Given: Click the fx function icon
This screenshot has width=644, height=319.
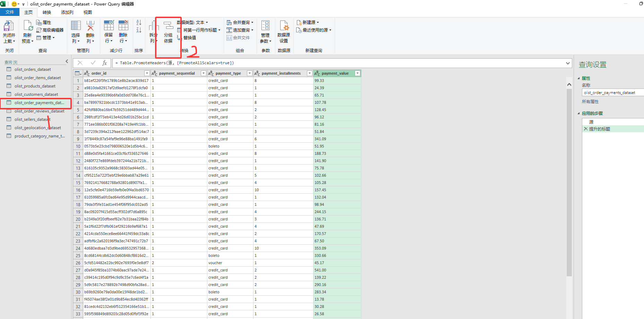Looking at the screenshot, I should tap(104, 63).
